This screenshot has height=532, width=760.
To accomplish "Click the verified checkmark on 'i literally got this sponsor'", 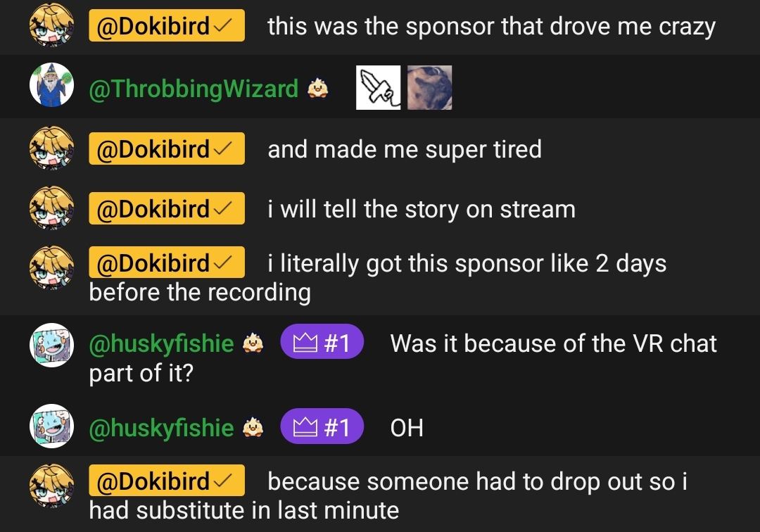I will 223,262.
